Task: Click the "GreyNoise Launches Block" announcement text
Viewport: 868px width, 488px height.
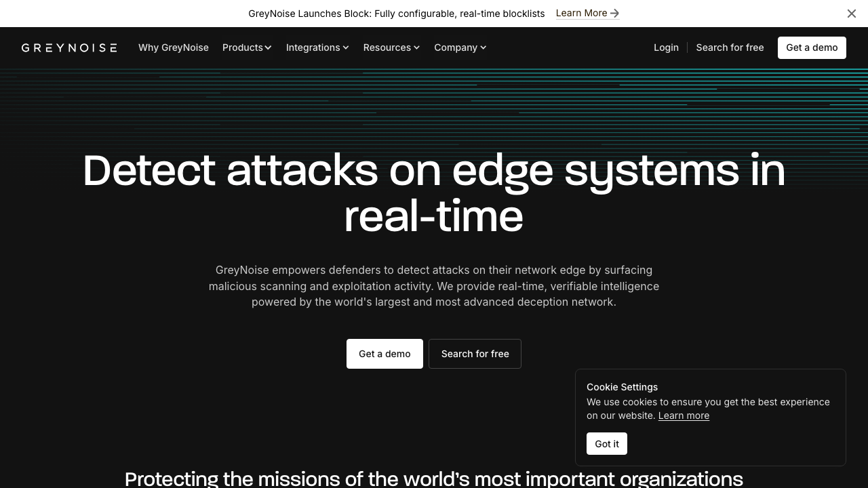Action: (397, 14)
